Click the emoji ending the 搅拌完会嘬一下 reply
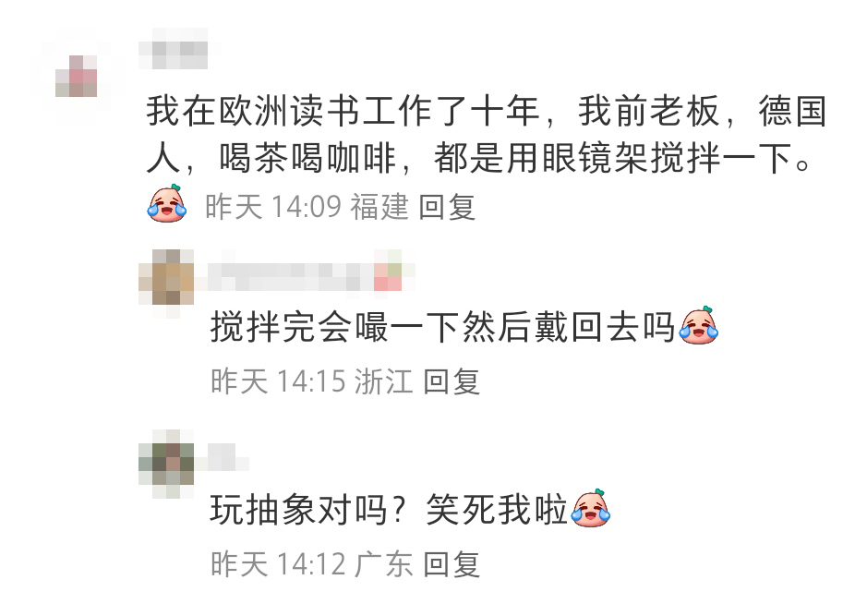The image size is (867, 616). tap(699, 326)
